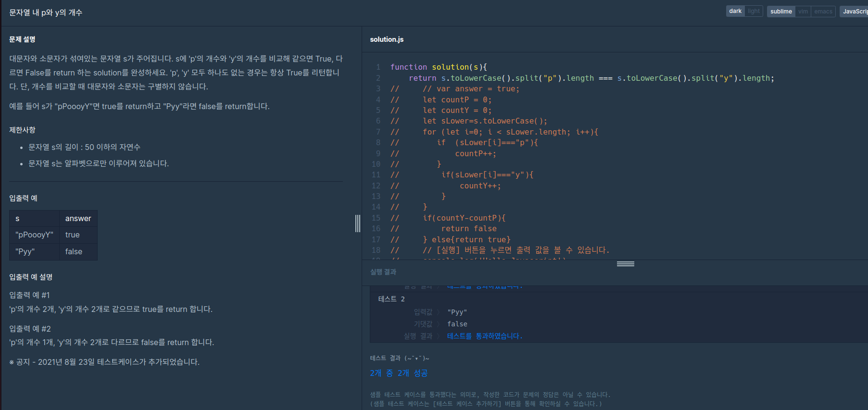Select the solution.js file tab
The height and width of the screenshot is (410, 868).
pyautogui.click(x=387, y=39)
